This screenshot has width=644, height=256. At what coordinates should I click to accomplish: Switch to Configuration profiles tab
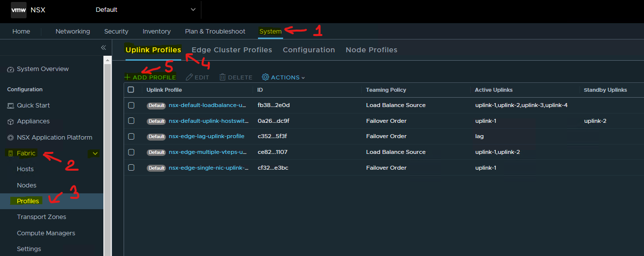coord(309,50)
